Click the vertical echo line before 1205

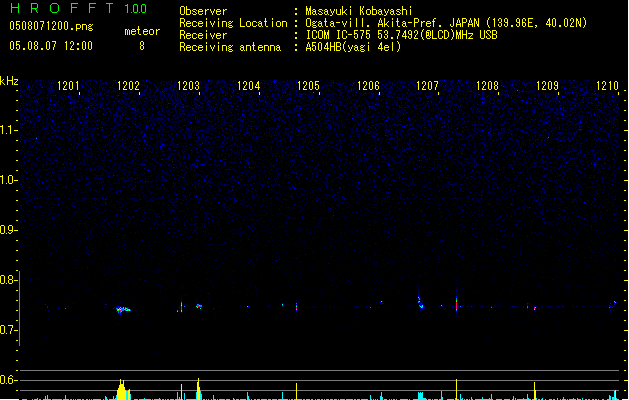pyautogui.click(x=296, y=307)
